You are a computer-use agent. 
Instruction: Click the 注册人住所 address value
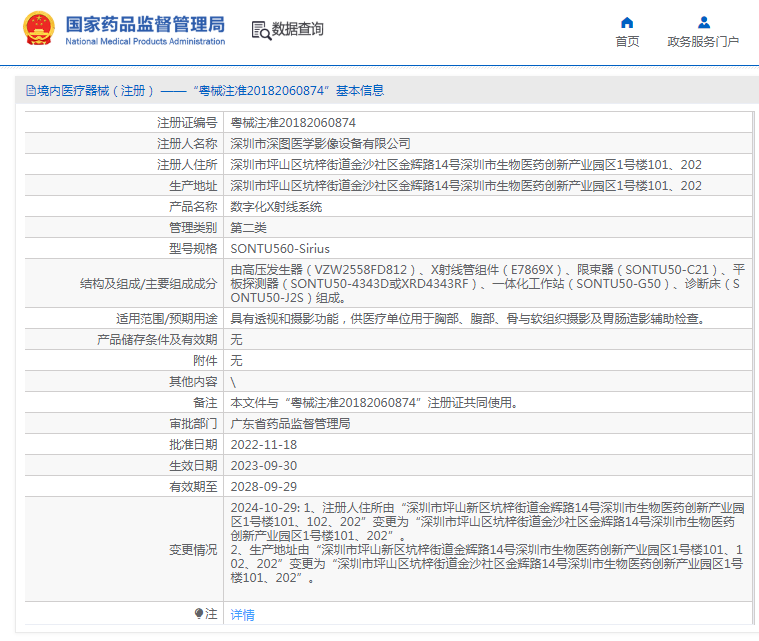pos(466,165)
